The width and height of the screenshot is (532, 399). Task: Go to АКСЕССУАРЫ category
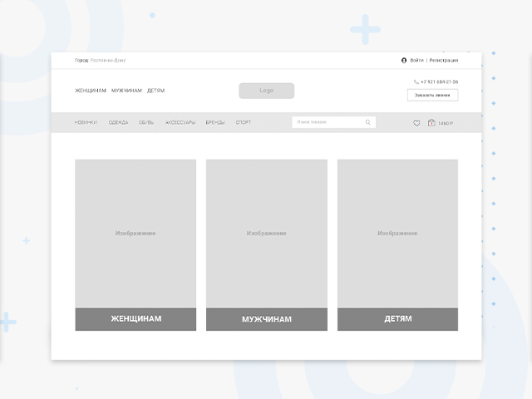(x=180, y=122)
